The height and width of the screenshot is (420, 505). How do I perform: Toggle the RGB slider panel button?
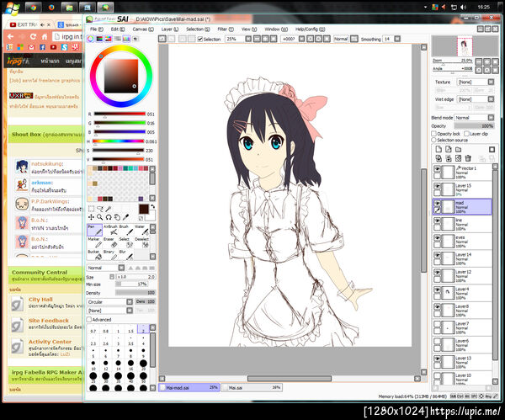(x=99, y=39)
